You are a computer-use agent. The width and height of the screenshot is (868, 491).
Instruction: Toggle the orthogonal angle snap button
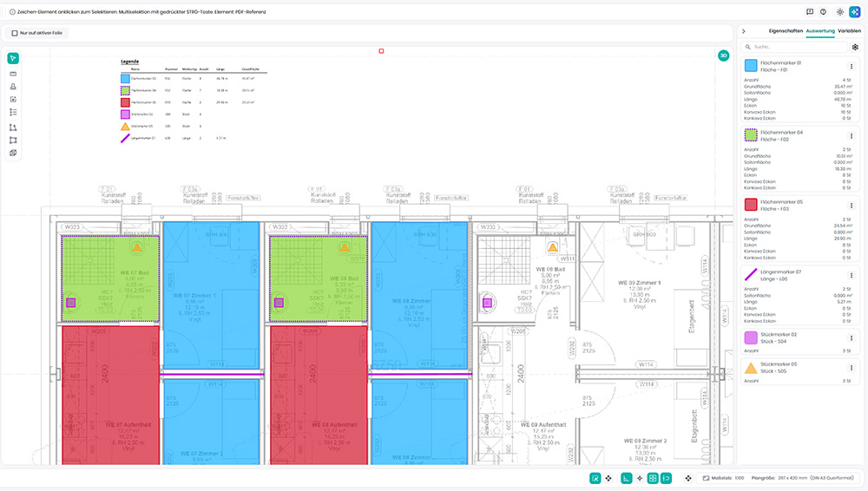626,478
